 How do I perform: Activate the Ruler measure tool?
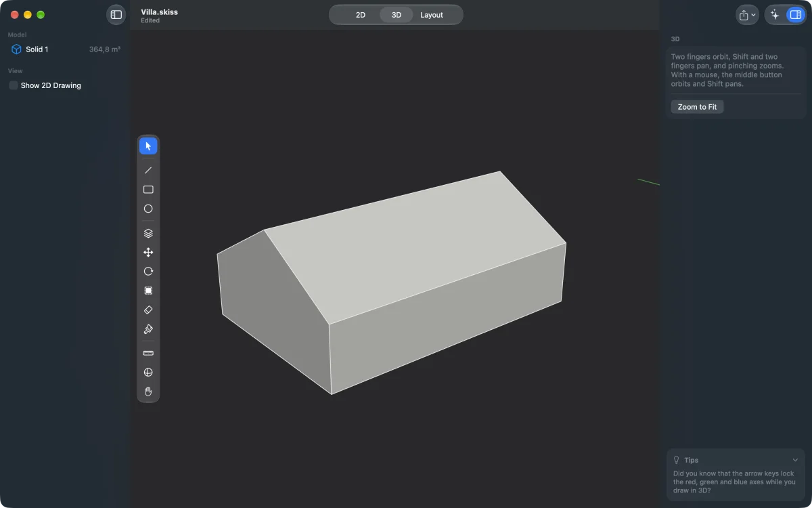[x=148, y=353]
